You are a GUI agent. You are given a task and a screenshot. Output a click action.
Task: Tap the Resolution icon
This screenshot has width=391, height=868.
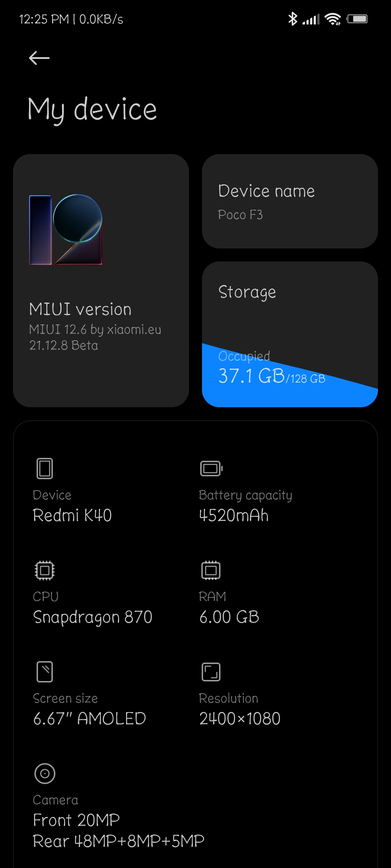click(211, 672)
